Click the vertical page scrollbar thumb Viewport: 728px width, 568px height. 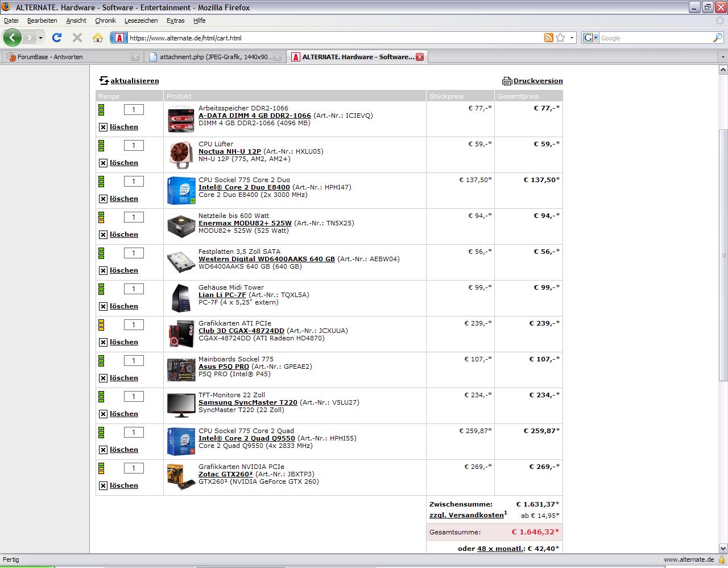[723, 255]
